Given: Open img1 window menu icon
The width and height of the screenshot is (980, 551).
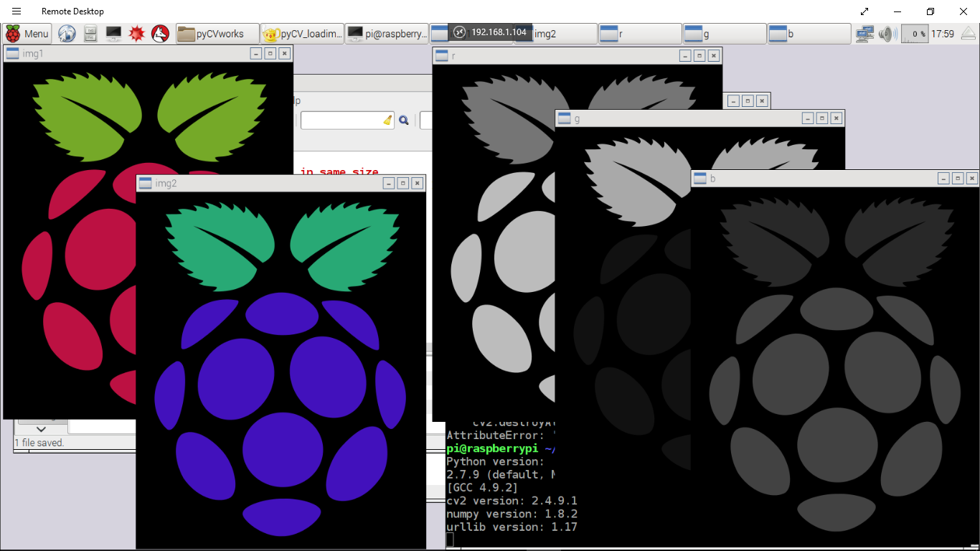Looking at the screenshot, I should pos(12,53).
